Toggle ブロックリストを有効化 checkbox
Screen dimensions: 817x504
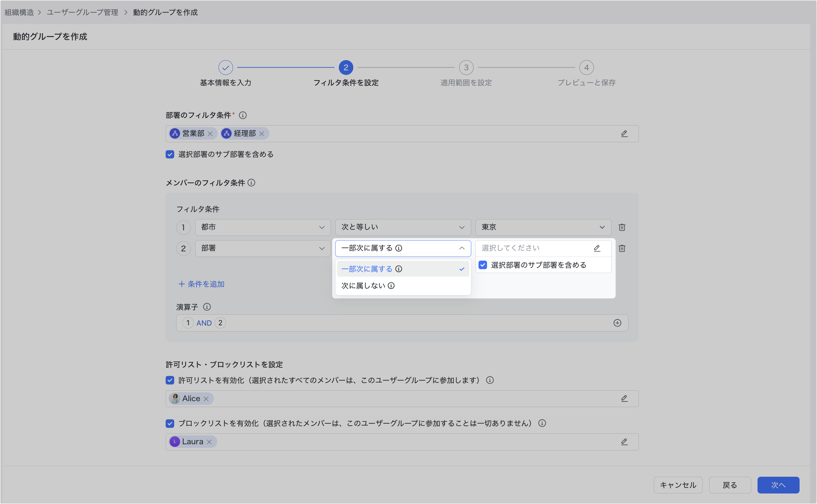click(170, 424)
